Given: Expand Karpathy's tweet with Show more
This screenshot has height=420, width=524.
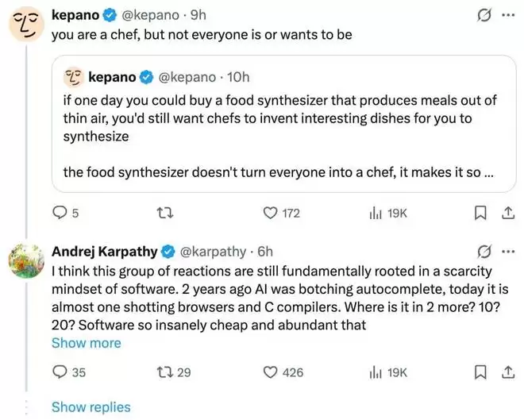Looking at the screenshot, I should click(86, 343).
